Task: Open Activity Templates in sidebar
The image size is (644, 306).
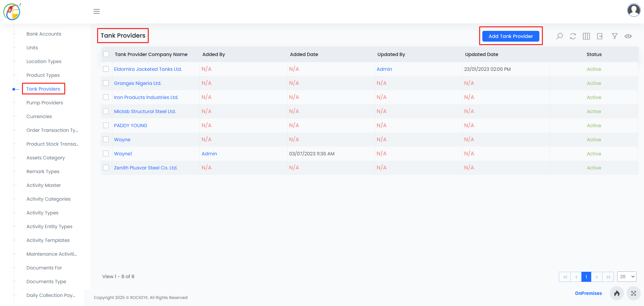Action: tap(48, 240)
